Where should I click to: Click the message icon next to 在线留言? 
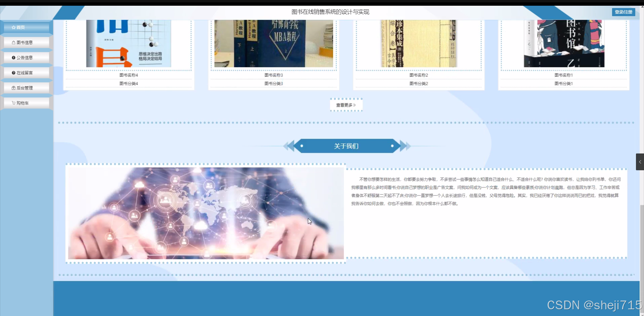(14, 72)
